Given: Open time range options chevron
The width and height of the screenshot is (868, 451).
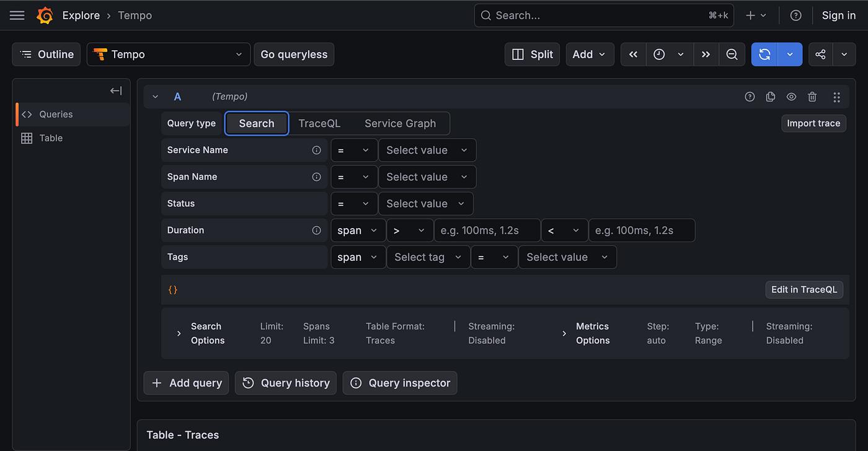Looking at the screenshot, I should [681, 55].
